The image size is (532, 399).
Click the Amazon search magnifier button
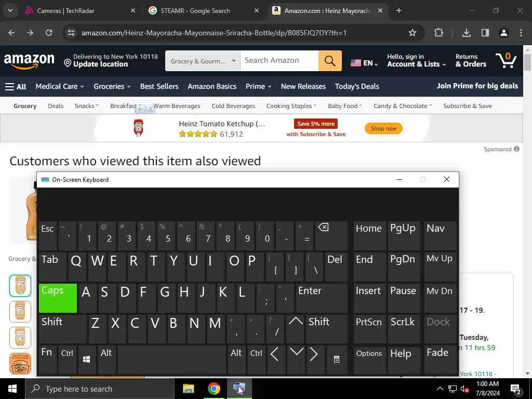(x=330, y=61)
